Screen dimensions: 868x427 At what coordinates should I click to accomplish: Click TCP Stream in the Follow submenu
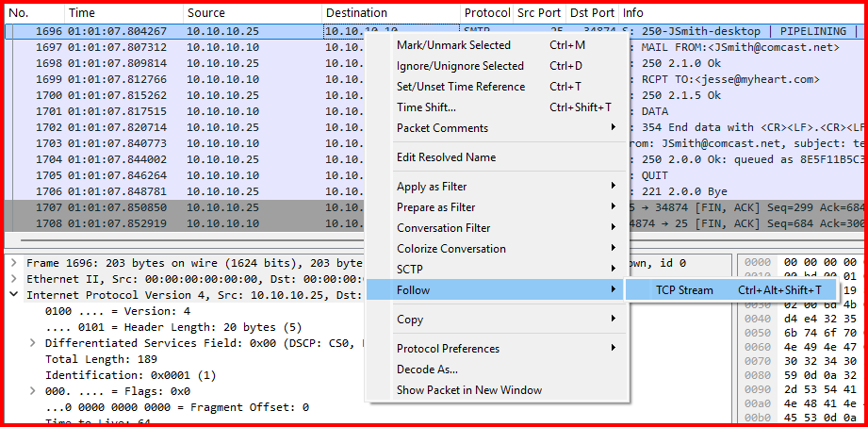pyautogui.click(x=684, y=290)
